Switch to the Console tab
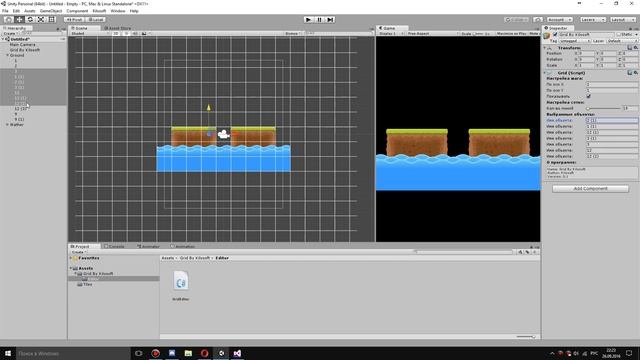 click(114, 247)
